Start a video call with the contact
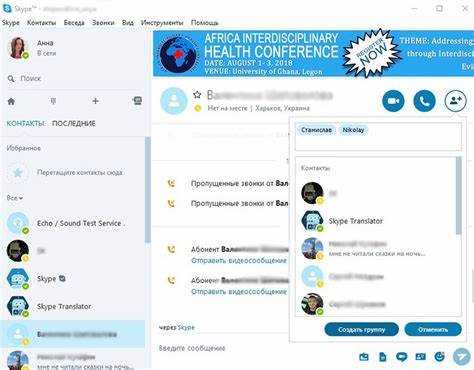 pos(393,101)
